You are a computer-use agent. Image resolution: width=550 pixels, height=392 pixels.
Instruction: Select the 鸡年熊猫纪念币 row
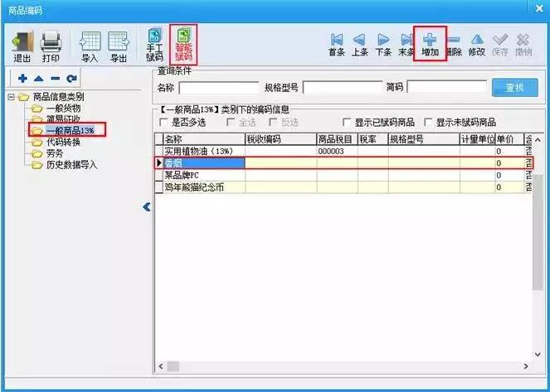click(343, 187)
